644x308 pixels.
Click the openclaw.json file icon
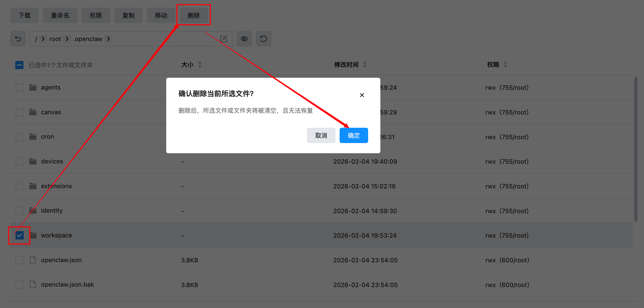33,260
